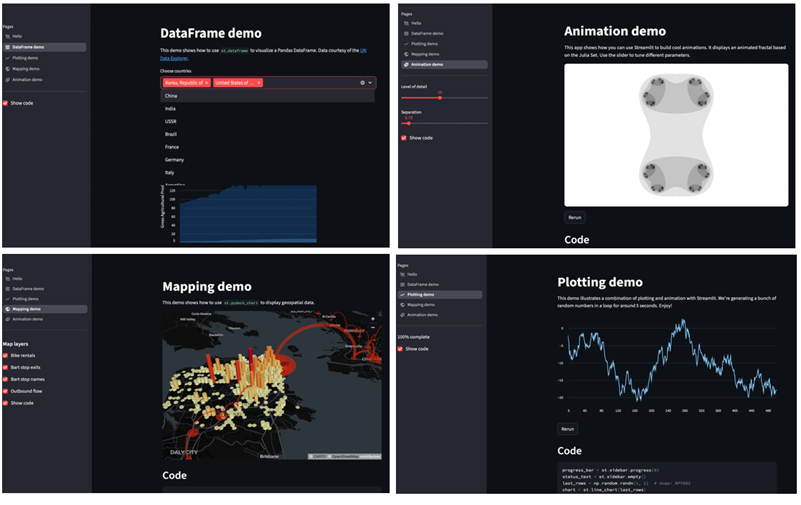The image size is (801, 505).
Task: Click table icon beside highlighted DataFrame demo page
Action: coord(7,47)
